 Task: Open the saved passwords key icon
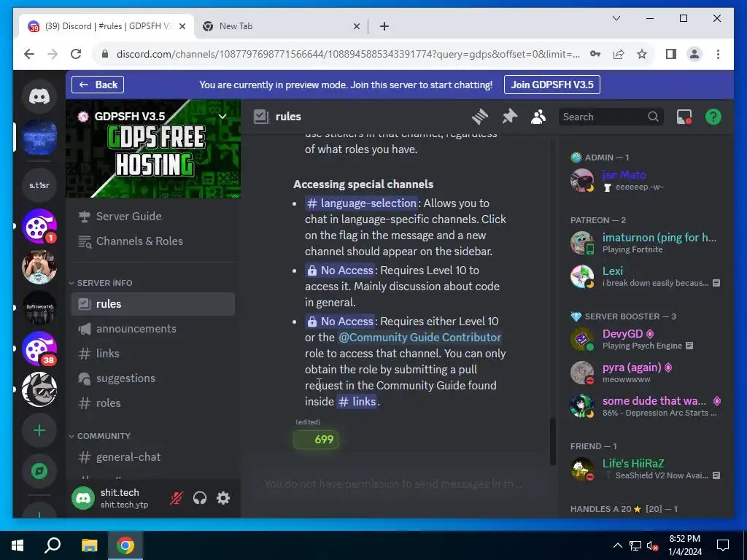[595, 54]
